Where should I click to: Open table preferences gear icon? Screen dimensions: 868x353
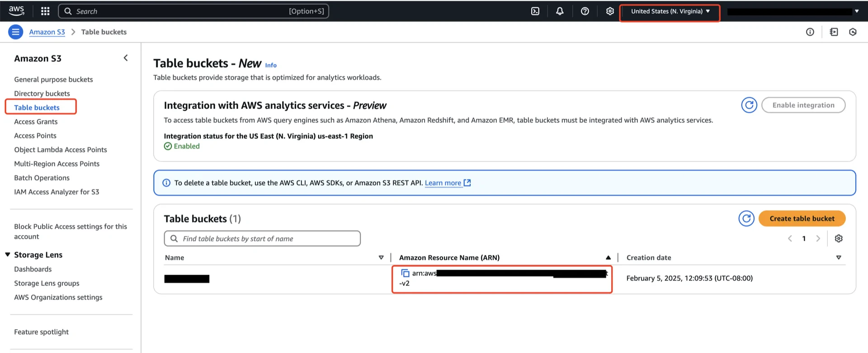[839, 239]
